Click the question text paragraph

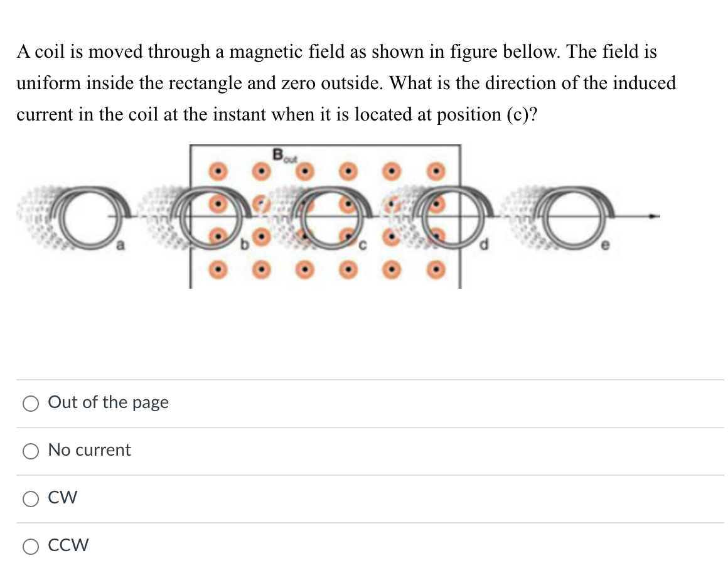pyautogui.click(x=345, y=83)
